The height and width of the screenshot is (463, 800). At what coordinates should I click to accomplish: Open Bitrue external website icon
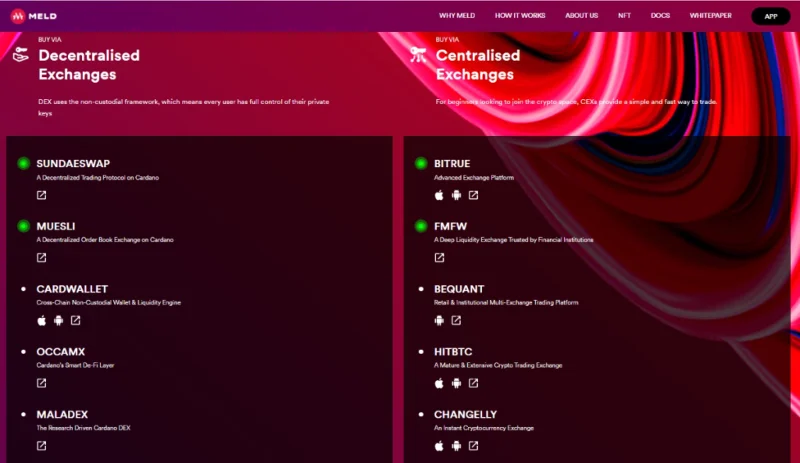(x=473, y=195)
